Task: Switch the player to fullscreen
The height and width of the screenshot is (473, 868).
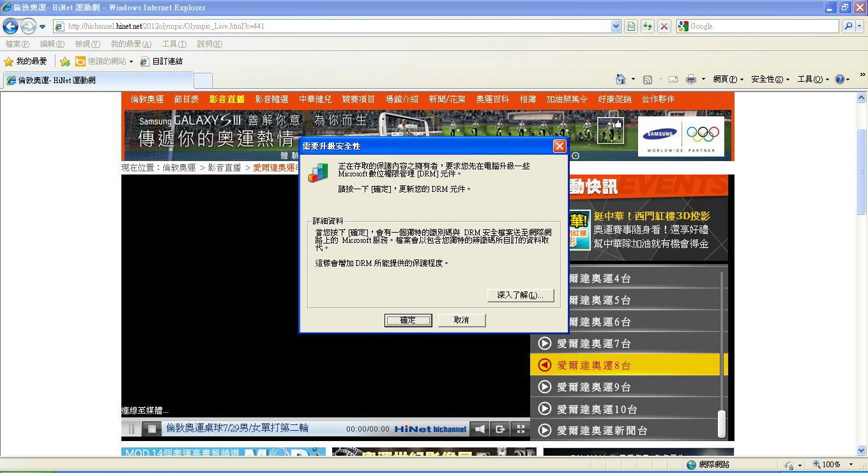Action: click(521, 429)
